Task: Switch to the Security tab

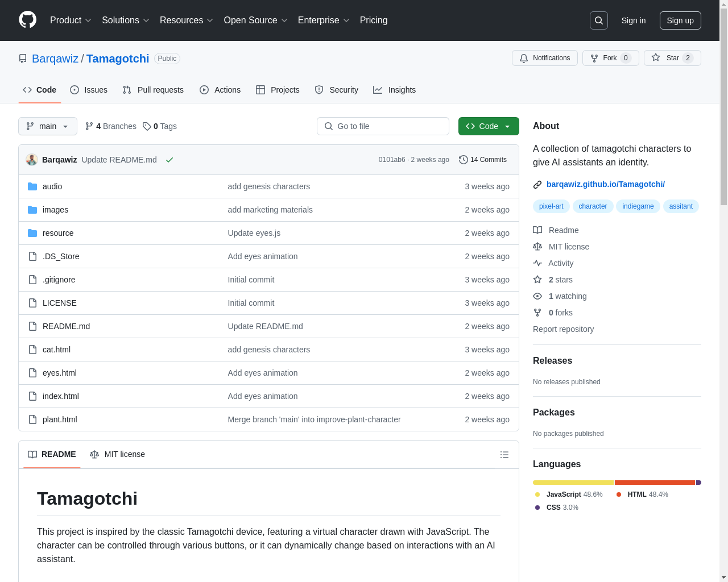Action: point(337,90)
